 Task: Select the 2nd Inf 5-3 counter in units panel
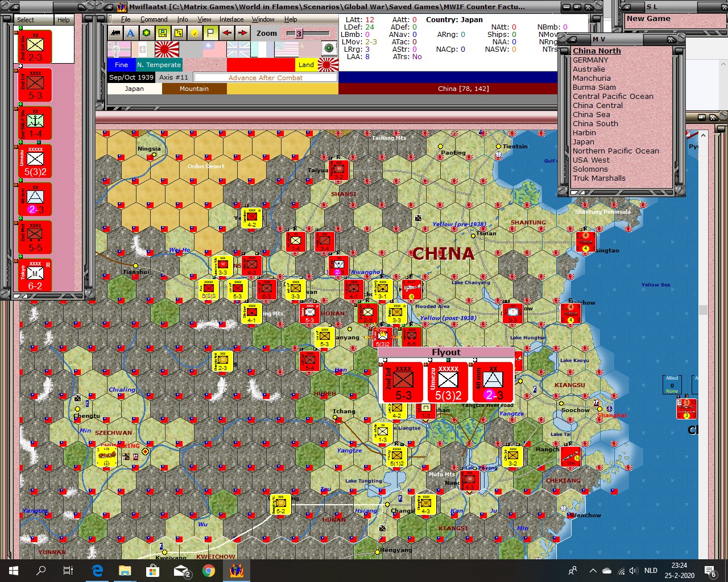tap(35, 85)
